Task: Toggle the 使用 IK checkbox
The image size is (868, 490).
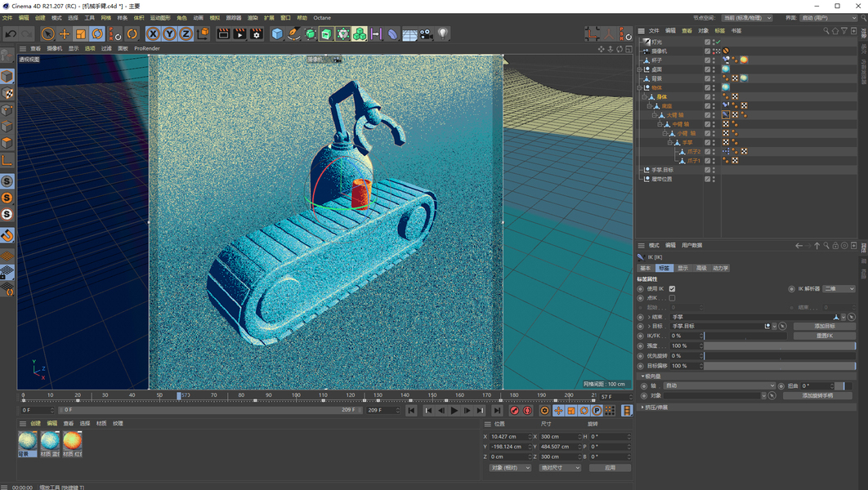Action: (x=672, y=288)
